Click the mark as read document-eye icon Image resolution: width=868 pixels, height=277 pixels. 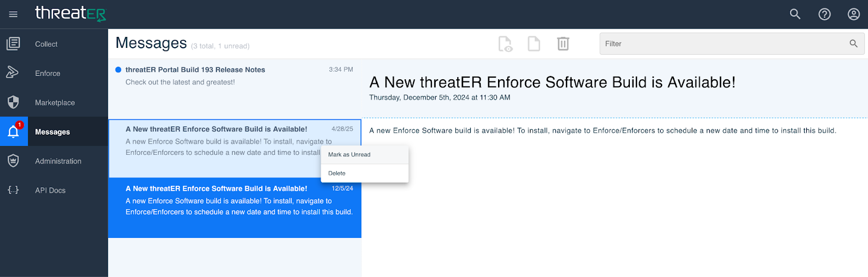coord(505,44)
